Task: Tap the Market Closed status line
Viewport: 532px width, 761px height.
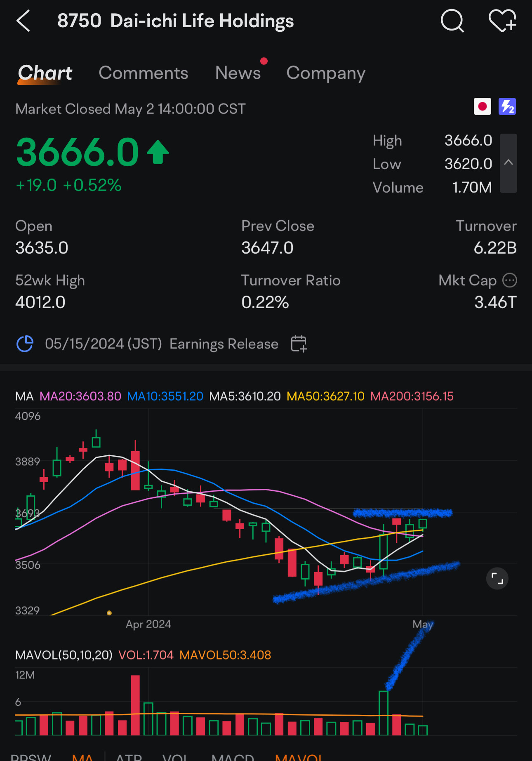Action: (x=130, y=109)
